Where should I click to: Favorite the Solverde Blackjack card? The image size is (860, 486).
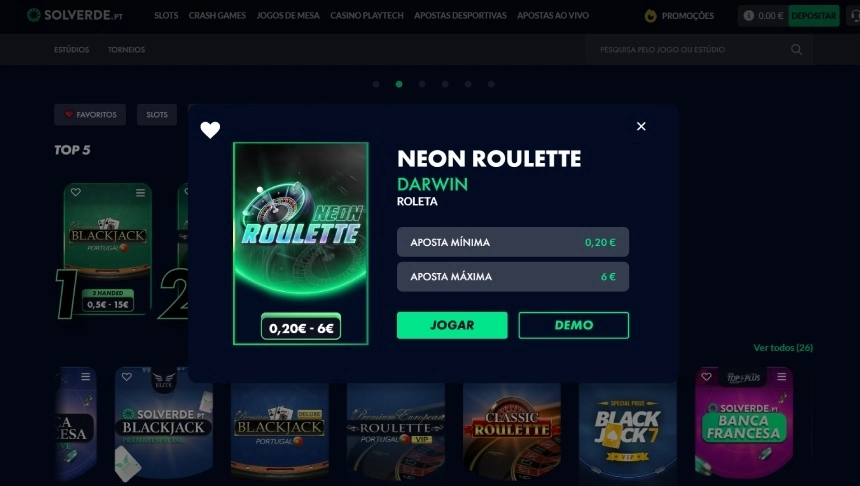pyautogui.click(x=127, y=377)
